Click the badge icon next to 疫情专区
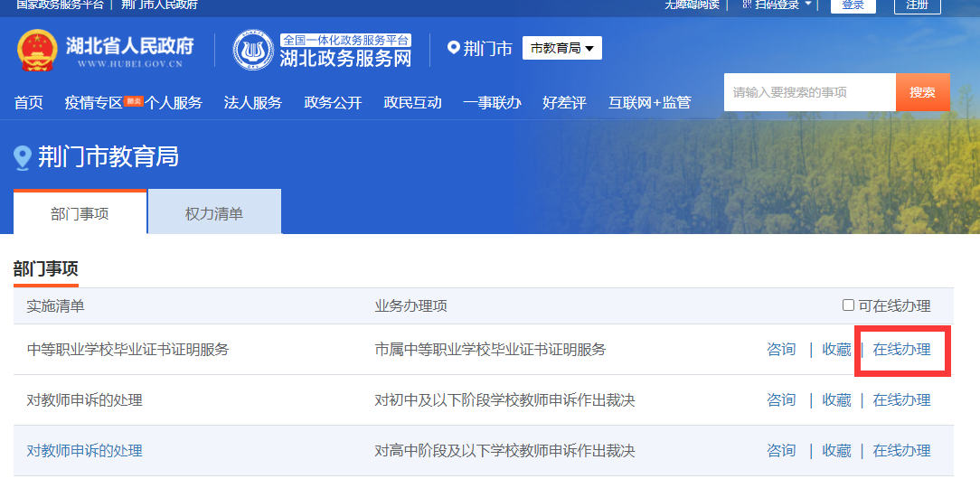Viewport: 980px width, 488px height. (x=134, y=100)
